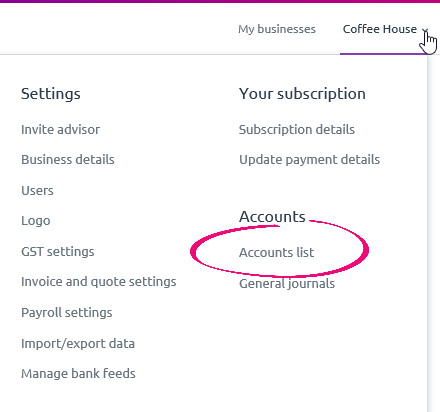Click the purple underline below Coffee House
Image resolution: width=440 pixels, height=412 pixels.
pos(383,54)
